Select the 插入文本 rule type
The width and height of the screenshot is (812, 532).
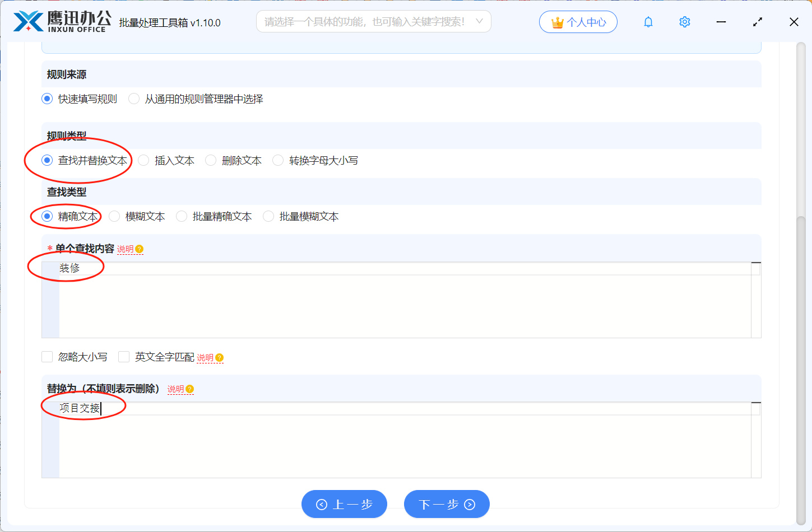pyautogui.click(x=145, y=160)
